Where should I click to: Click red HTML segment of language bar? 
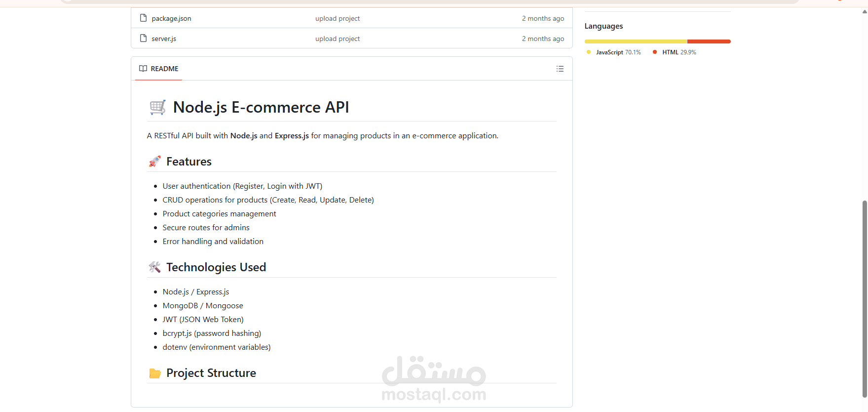(x=709, y=41)
